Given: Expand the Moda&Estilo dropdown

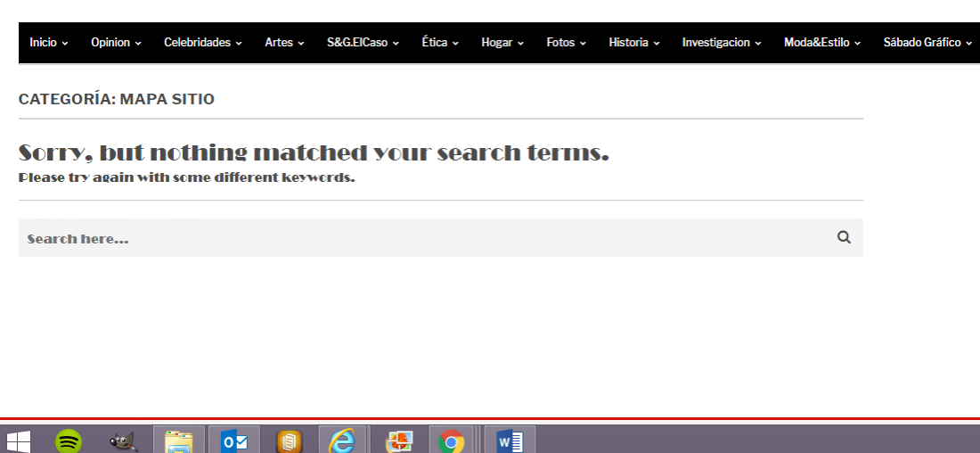Looking at the screenshot, I should 822,43.
